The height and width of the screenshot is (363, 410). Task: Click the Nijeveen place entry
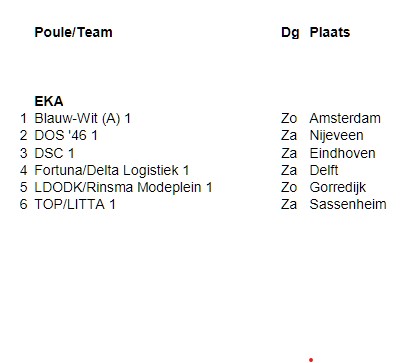(336, 135)
